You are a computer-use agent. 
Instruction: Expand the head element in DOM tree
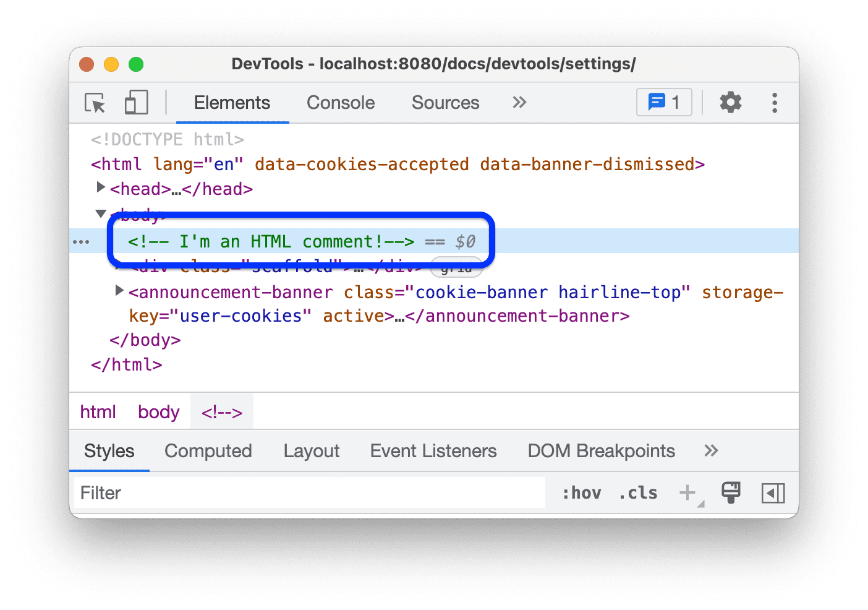point(101,187)
